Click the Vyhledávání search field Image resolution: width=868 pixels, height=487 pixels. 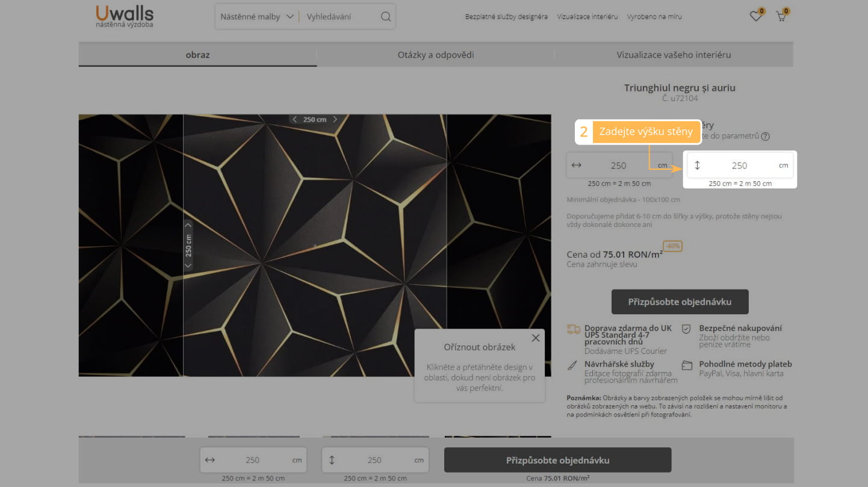click(x=340, y=17)
